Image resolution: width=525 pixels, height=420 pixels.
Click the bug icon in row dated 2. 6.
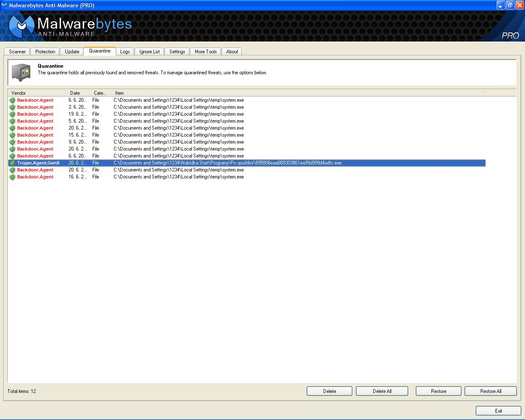coord(12,107)
